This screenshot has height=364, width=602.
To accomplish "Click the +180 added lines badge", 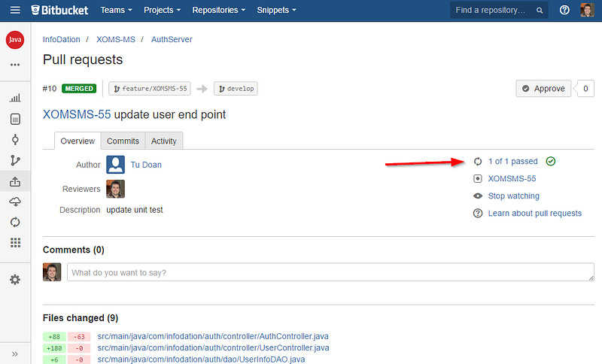I will point(54,348).
